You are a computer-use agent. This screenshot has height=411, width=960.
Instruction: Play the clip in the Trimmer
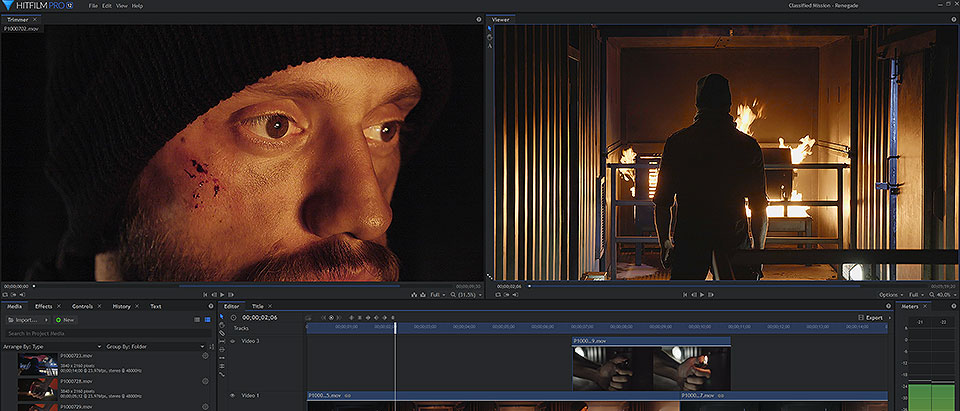pyautogui.click(x=222, y=295)
